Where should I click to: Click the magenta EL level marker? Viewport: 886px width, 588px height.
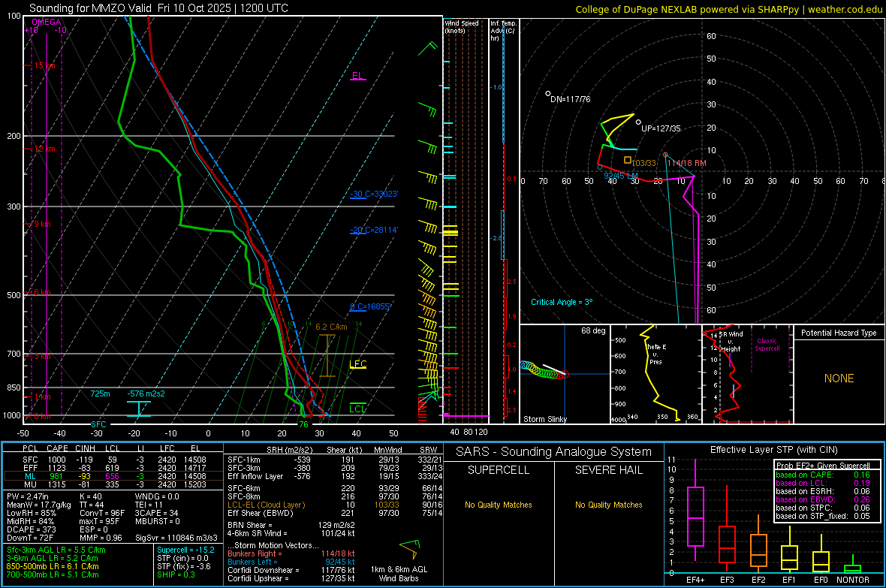(x=357, y=76)
